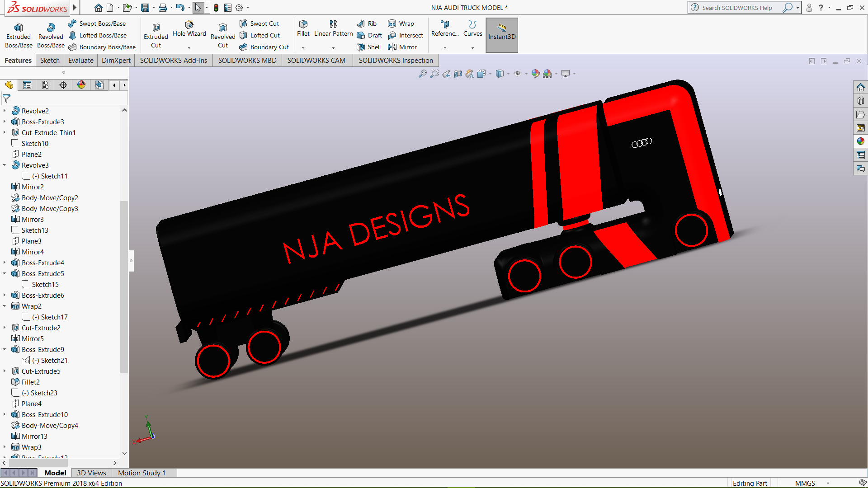Open the SOLIDWORKS Resources home pane
Screen dimensions: 868x488
tap(860, 87)
